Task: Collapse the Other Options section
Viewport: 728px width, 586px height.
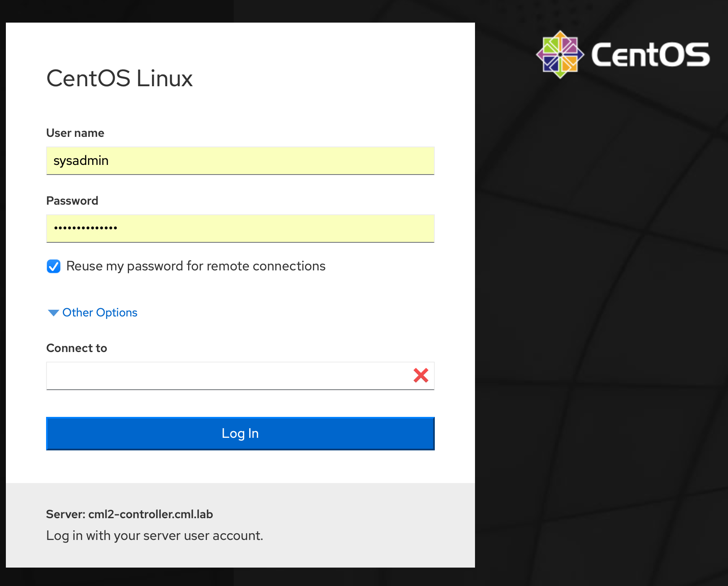Action: (x=93, y=313)
